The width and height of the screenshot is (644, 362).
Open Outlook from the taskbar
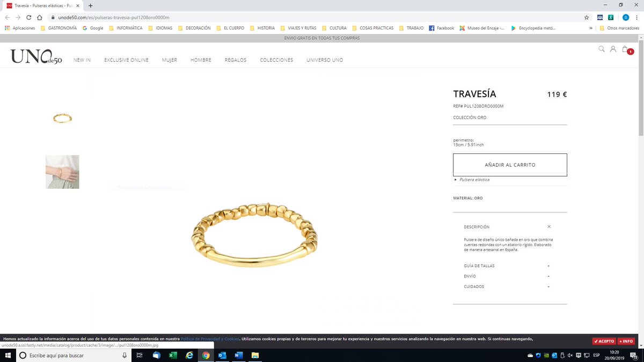pyautogui.click(x=222, y=355)
